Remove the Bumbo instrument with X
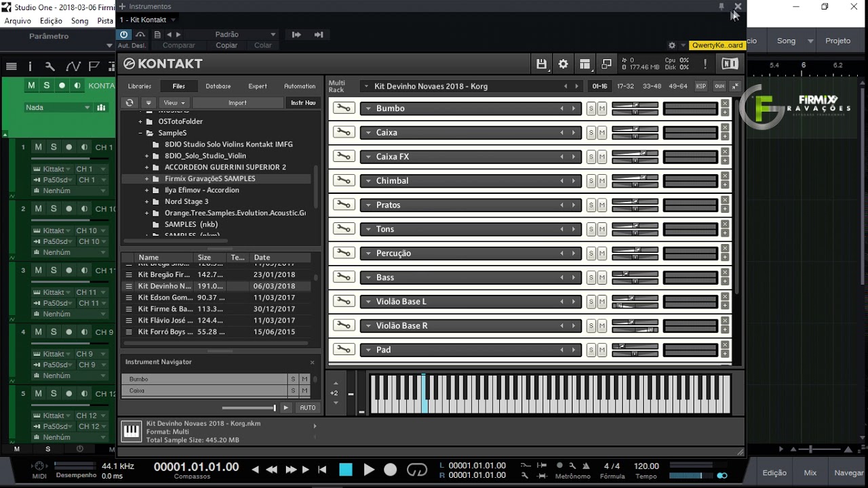Viewport: 868px width, 488px height. coord(725,104)
